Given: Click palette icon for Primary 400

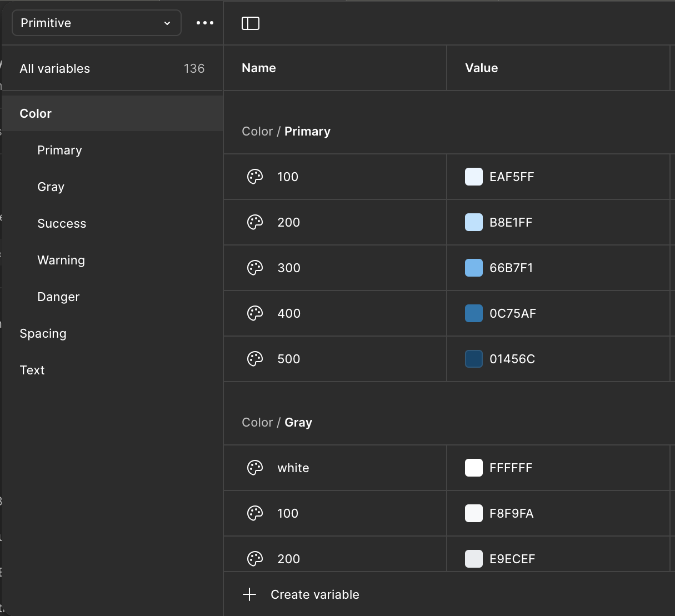Looking at the screenshot, I should (x=255, y=313).
